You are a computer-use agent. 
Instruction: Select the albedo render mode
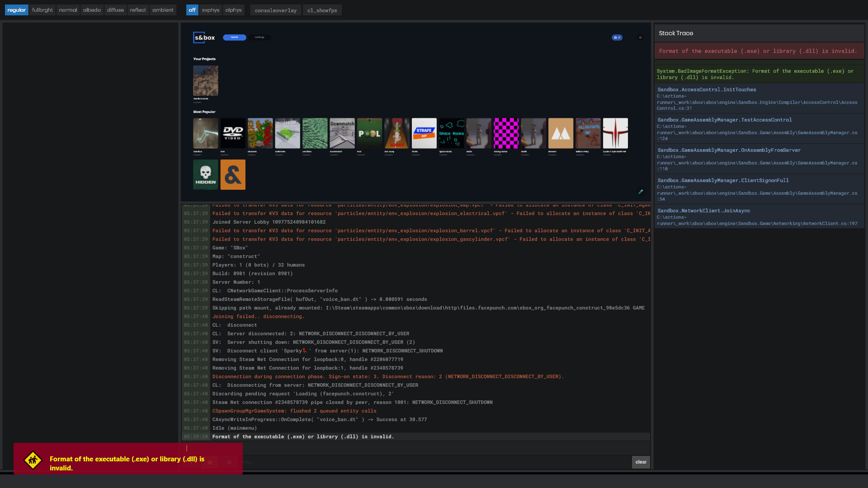pyautogui.click(x=92, y=9)
